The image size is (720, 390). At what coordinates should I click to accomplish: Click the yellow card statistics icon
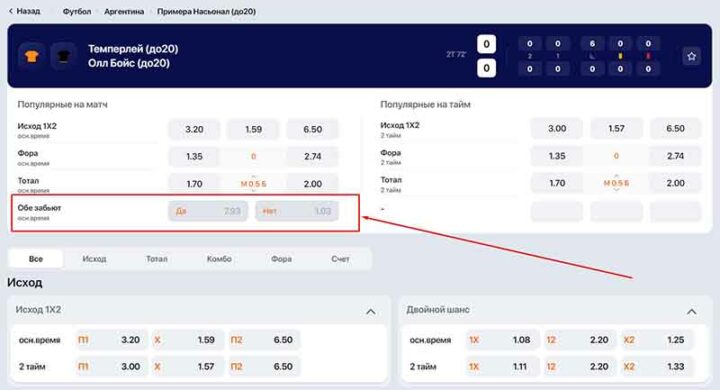(620, 56)
